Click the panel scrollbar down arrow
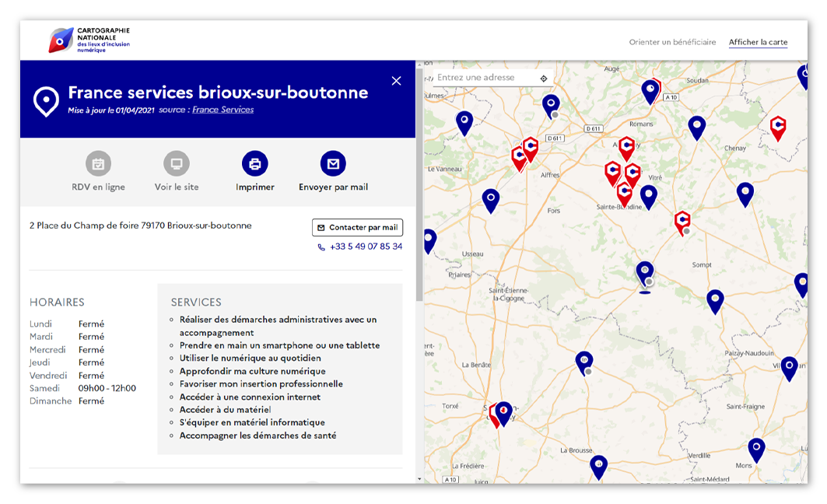Screen dimensions: 827x504 click(x=419, y=479)
